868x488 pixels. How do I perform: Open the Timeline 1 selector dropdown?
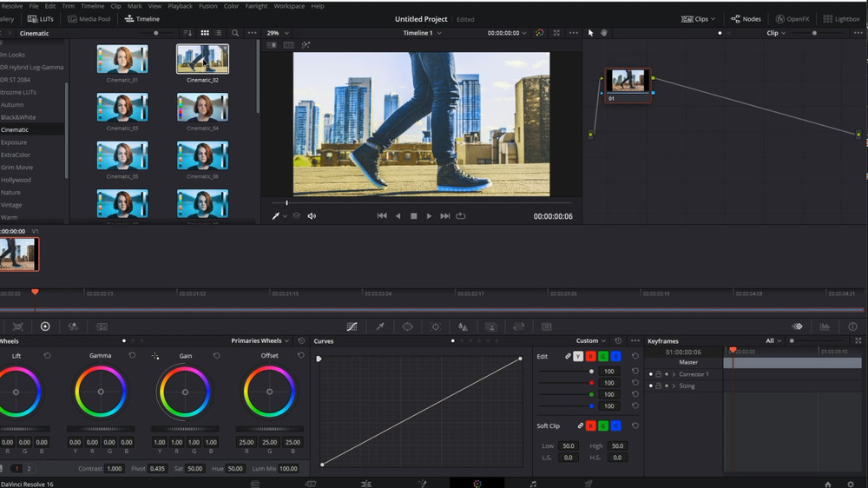click(x=423, y=33)
